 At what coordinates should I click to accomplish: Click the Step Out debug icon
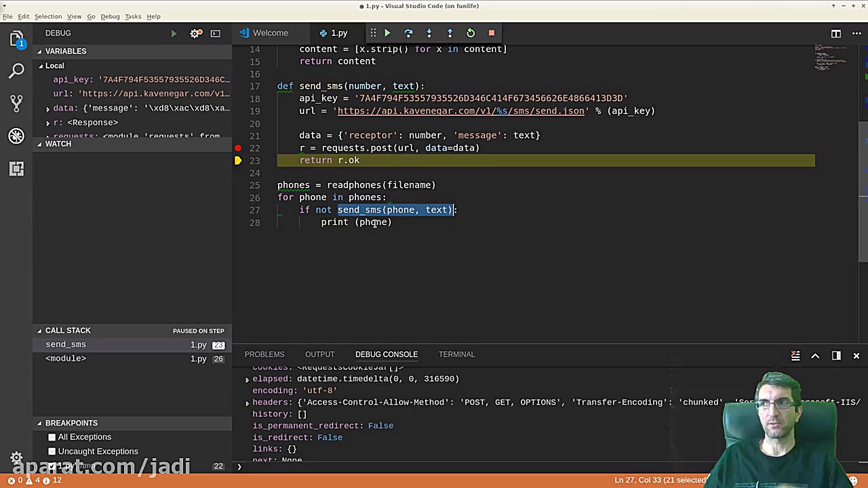coord(450,33)
